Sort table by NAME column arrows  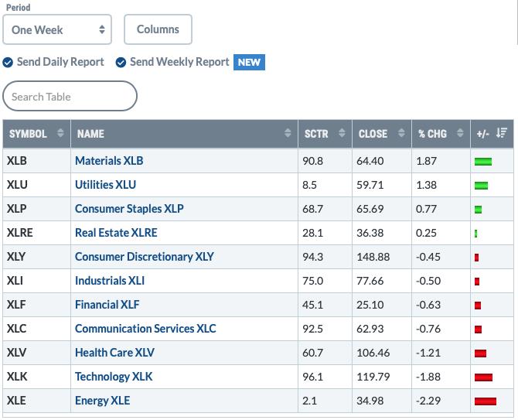click(x=288, y=133)
